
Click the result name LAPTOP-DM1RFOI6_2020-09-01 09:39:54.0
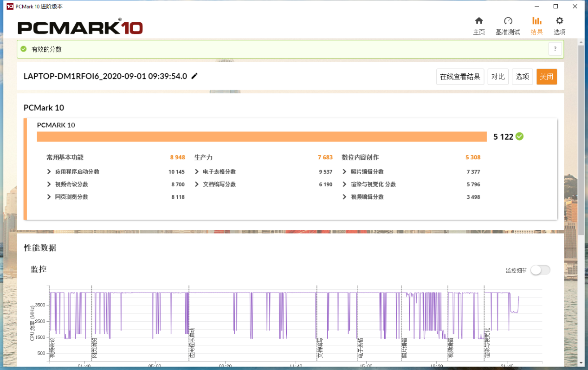coord(105,76)
